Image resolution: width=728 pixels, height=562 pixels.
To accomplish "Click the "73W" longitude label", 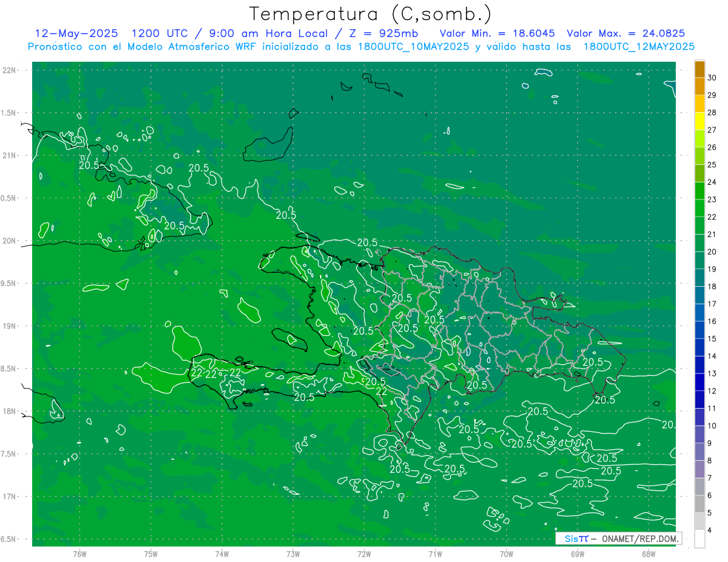I will click(x=293, y=554).
